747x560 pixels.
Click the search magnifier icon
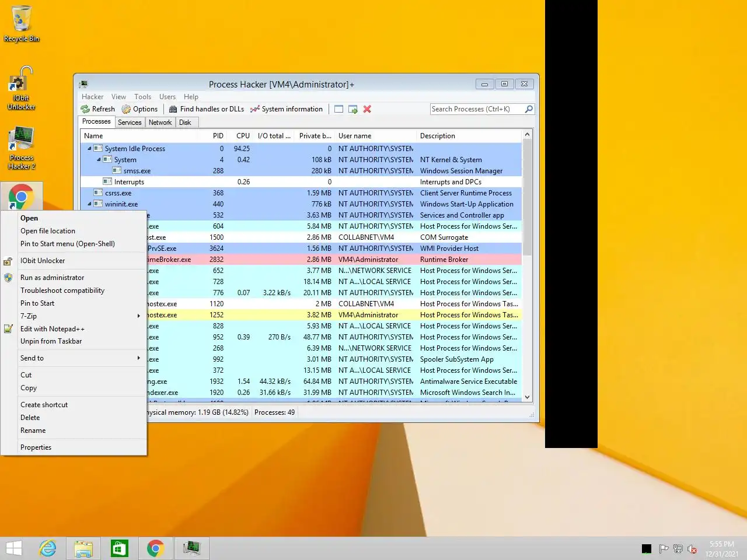529,109
